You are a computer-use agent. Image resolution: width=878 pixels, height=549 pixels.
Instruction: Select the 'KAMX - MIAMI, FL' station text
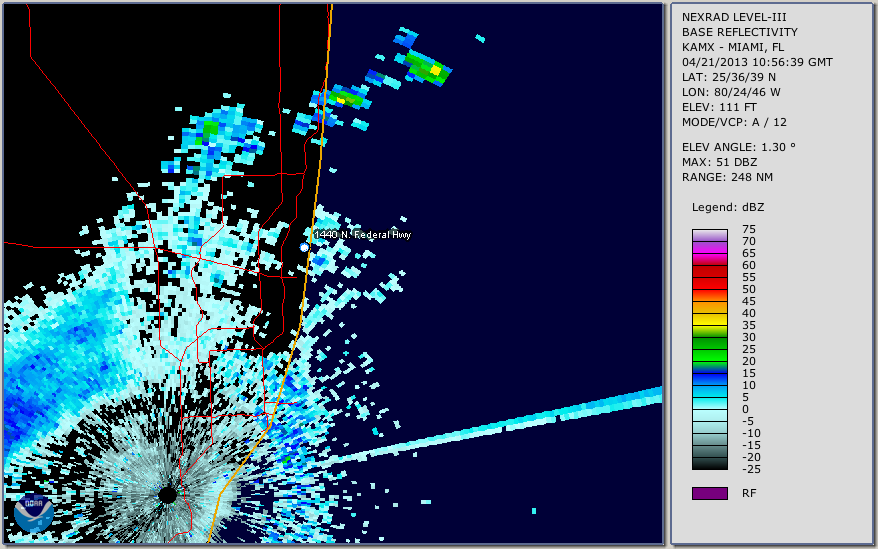pos(733,48)
